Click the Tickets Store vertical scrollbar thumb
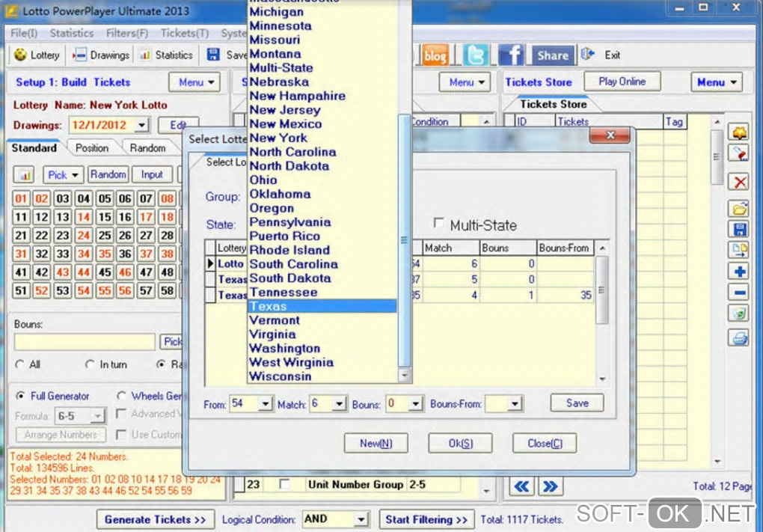The image size is (763, 532). pos(717,156)
